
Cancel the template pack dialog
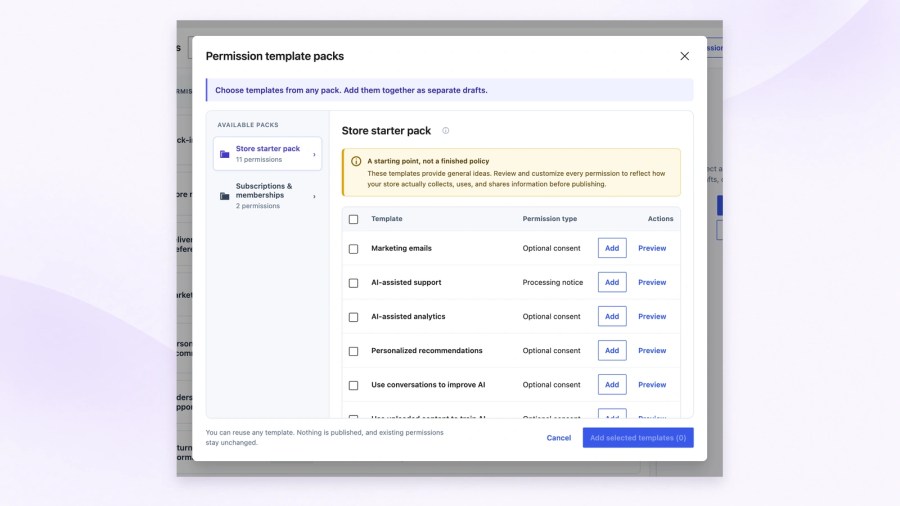[558, 438]
